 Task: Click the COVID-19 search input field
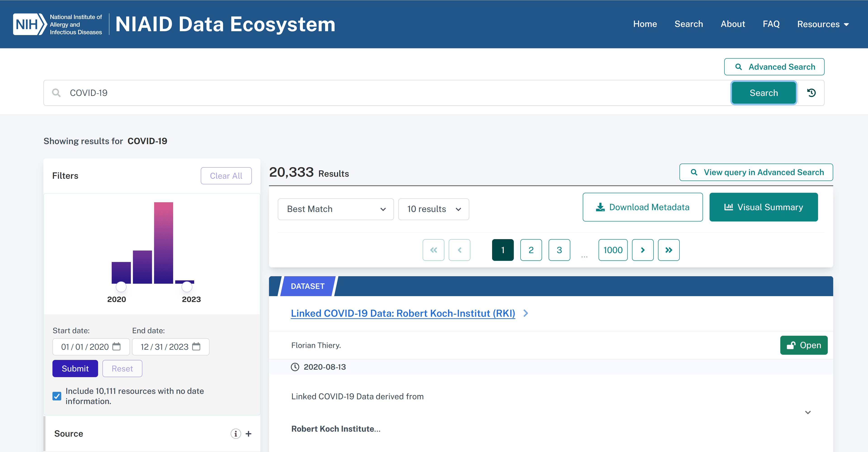387,93
